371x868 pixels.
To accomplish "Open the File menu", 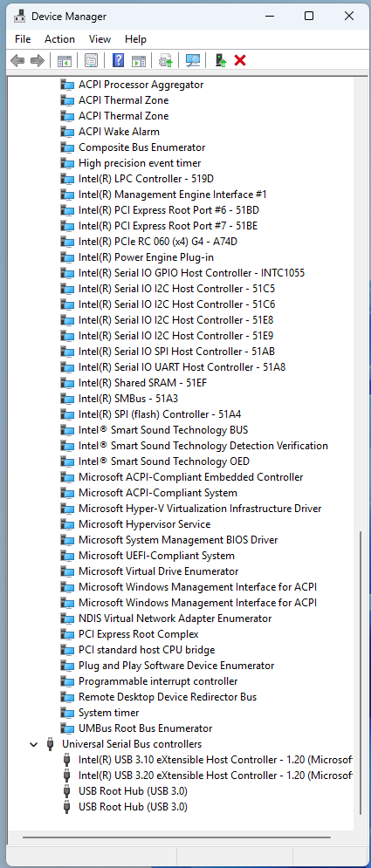I will point(23,38).
